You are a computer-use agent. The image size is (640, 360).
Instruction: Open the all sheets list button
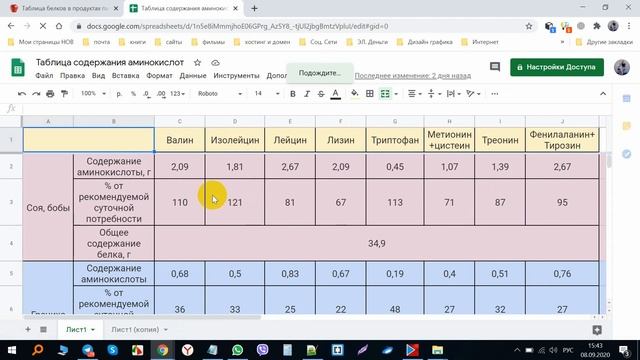click(43, 329)
